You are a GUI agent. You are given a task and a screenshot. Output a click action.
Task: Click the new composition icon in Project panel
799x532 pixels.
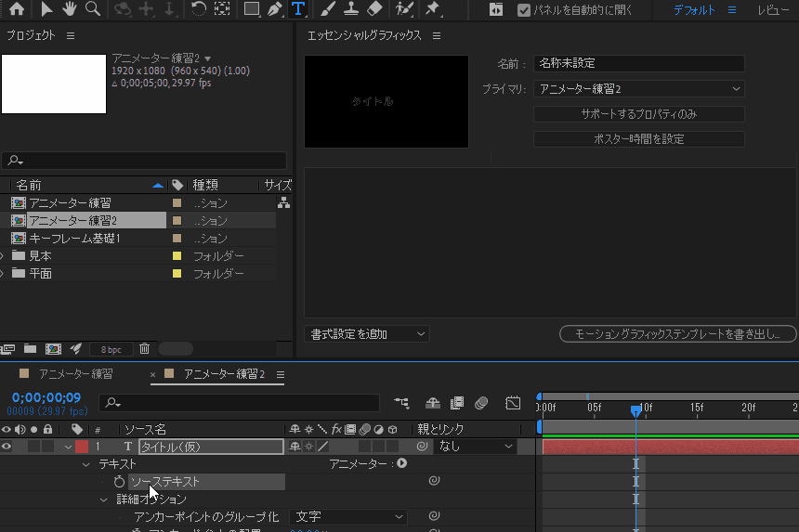coord(53,349)
